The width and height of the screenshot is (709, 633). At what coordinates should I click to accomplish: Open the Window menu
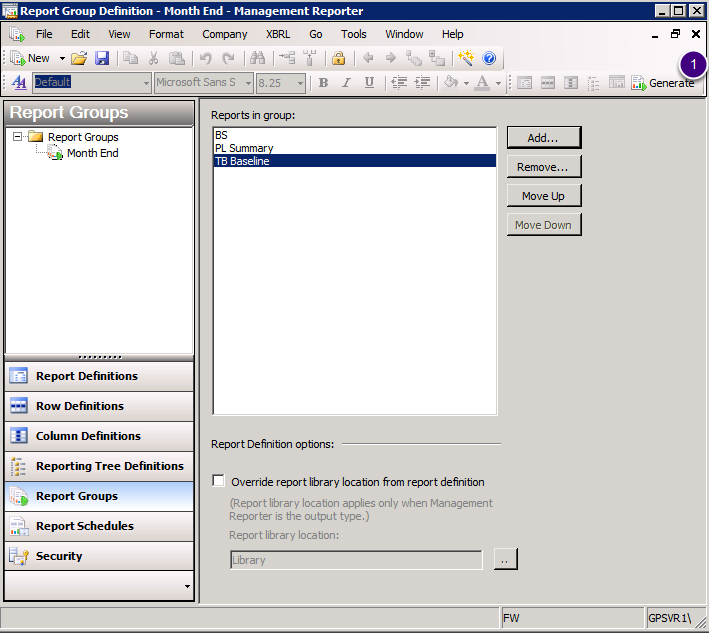pos(404,34)
